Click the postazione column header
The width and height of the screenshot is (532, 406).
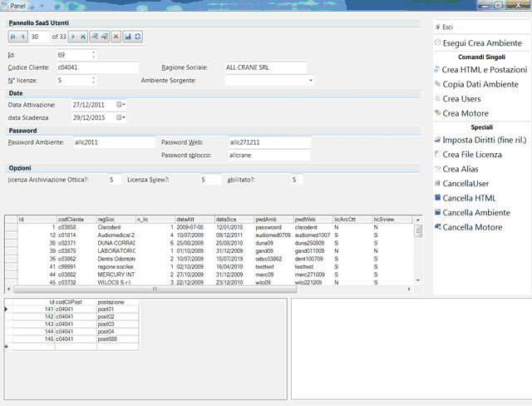117,302
